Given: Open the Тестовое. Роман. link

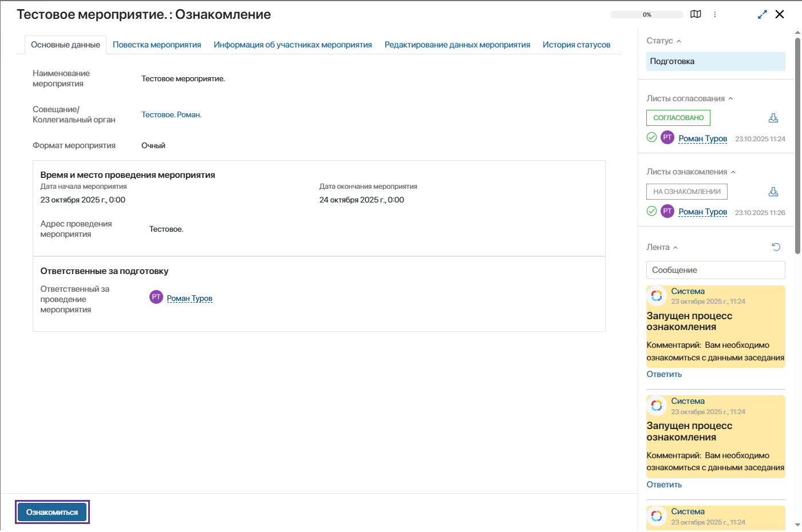Looking at the screenshot, I should tap(171, 115).
